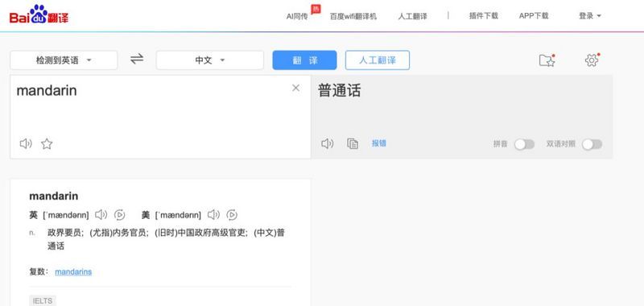The width and height of the screenshot is (644, 306).
Task: Star the input word to favorites
Action: 47,144
